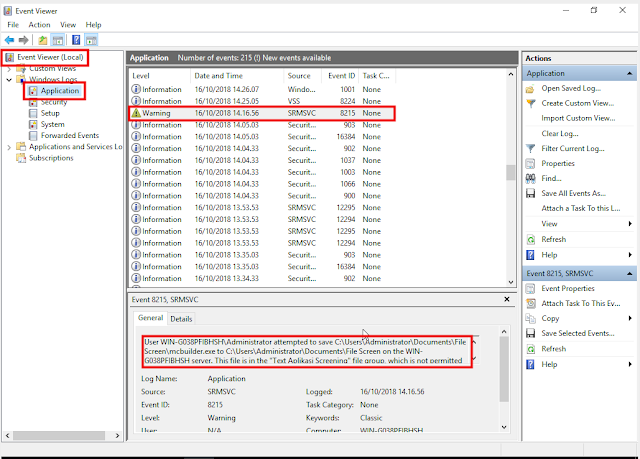The height and width of the screenshot is (459, 640).
Task: Click the Forwarded Events log icon
Action: coord(33,135)
